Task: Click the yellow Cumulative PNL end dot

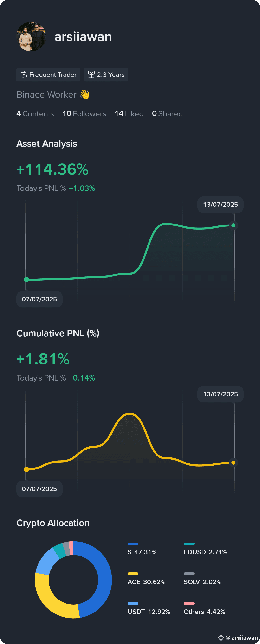Action: point(233,463)
